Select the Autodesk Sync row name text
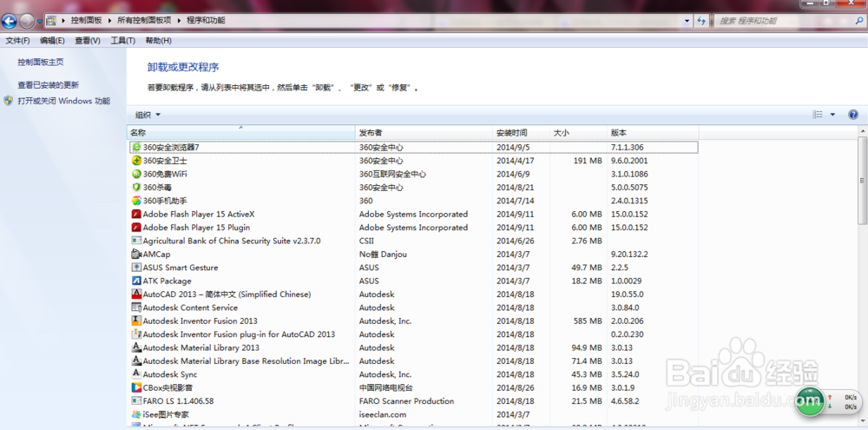 point(170,374)
